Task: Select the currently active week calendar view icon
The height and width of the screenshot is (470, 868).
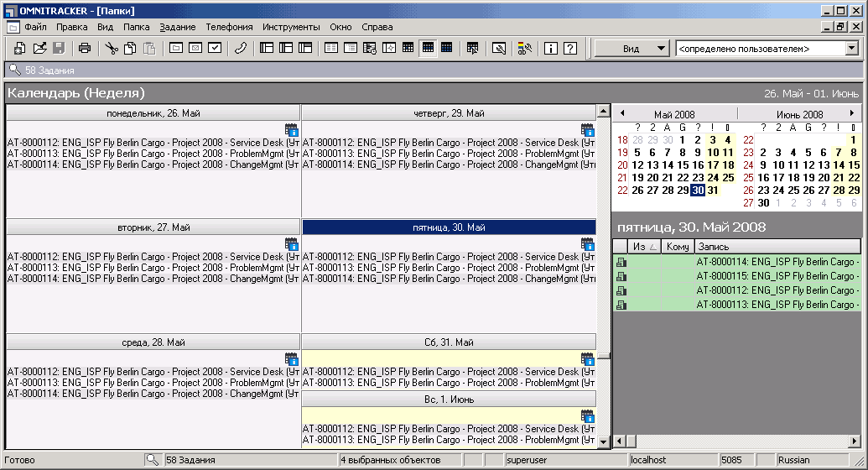Action: click(x=428, y=48)
